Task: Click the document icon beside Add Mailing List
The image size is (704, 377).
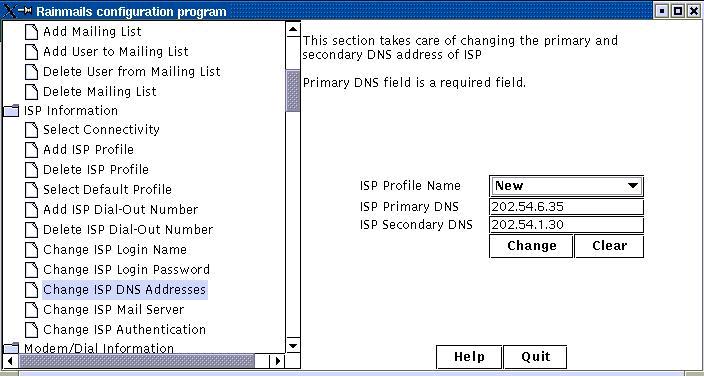Action: click(x=31, y=32)
